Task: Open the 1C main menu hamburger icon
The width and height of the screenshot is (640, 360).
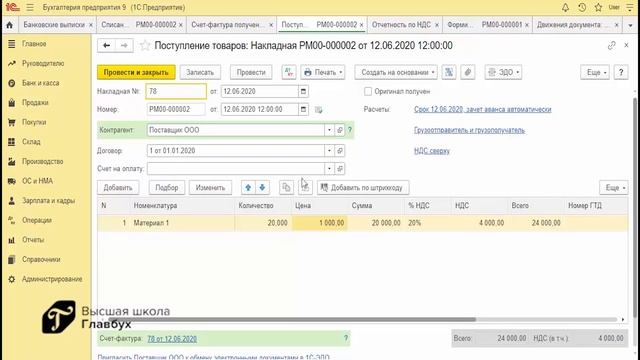Action: [30, 7]
